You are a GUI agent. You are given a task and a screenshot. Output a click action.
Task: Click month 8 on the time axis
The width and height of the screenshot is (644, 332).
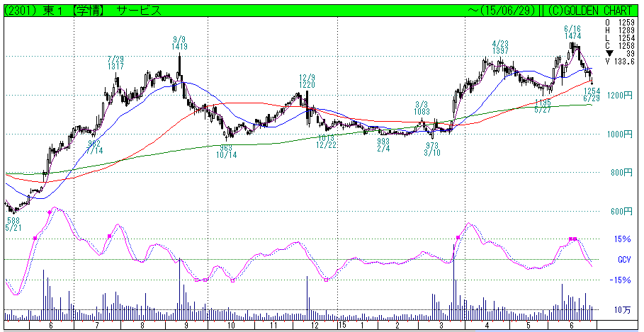[x=142, y=325]
